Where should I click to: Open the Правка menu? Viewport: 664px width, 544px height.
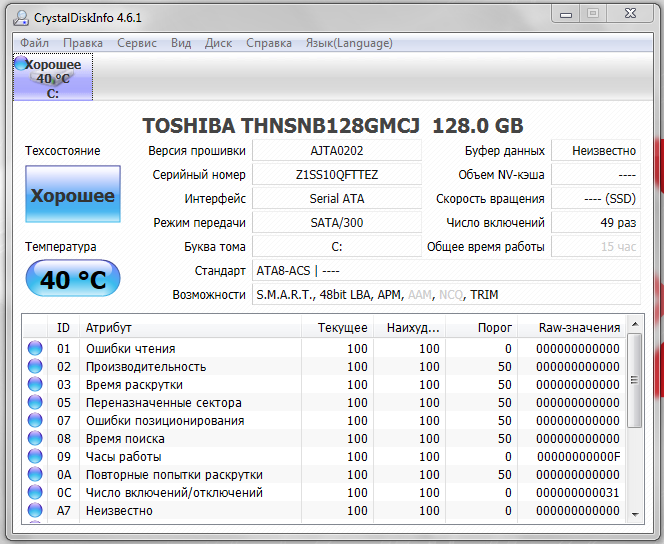pyautogui.click(x=83, y=43)
